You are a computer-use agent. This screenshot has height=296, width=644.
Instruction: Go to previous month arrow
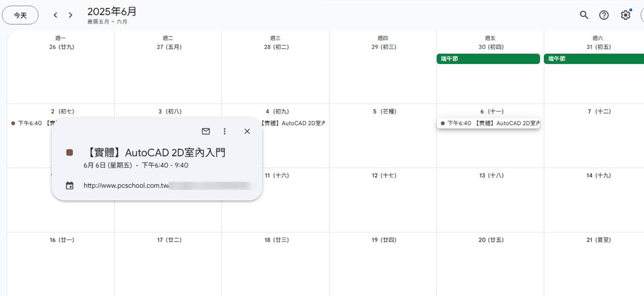(x=56, y=15)
